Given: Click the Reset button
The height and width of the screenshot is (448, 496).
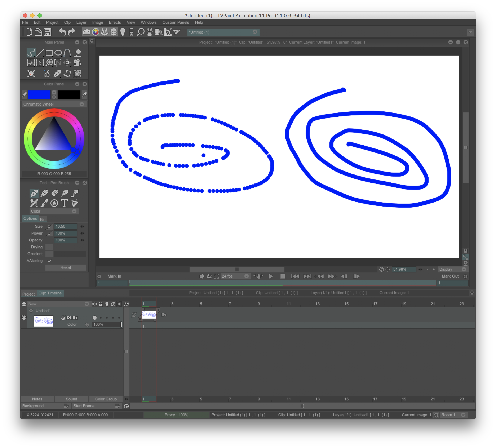Looking at the screenshot, I should 66,268.
